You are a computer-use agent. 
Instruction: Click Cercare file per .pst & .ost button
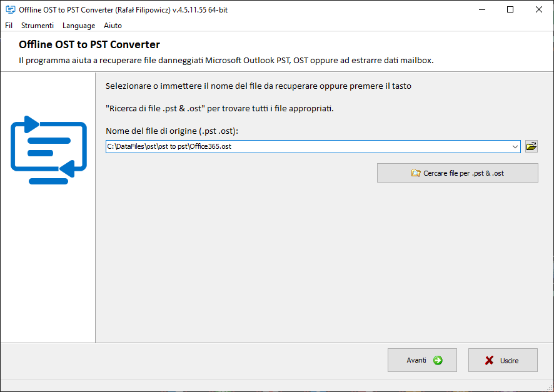[458, 173]
